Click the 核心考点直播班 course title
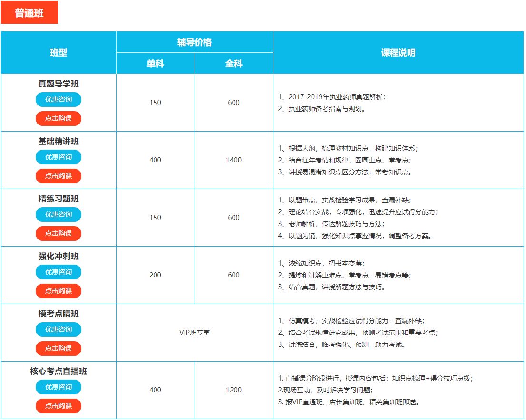526x420 pixels. pyautogui.click(x=58, y=372)
